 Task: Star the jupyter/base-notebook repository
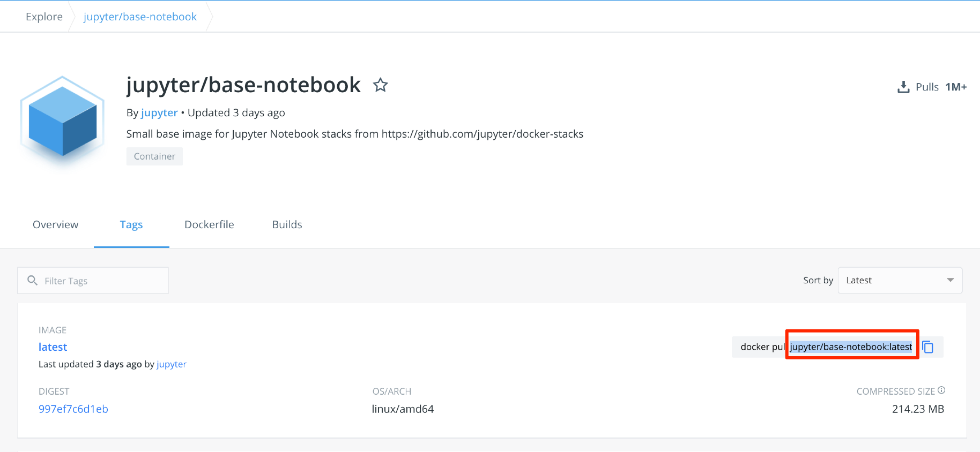381,85
